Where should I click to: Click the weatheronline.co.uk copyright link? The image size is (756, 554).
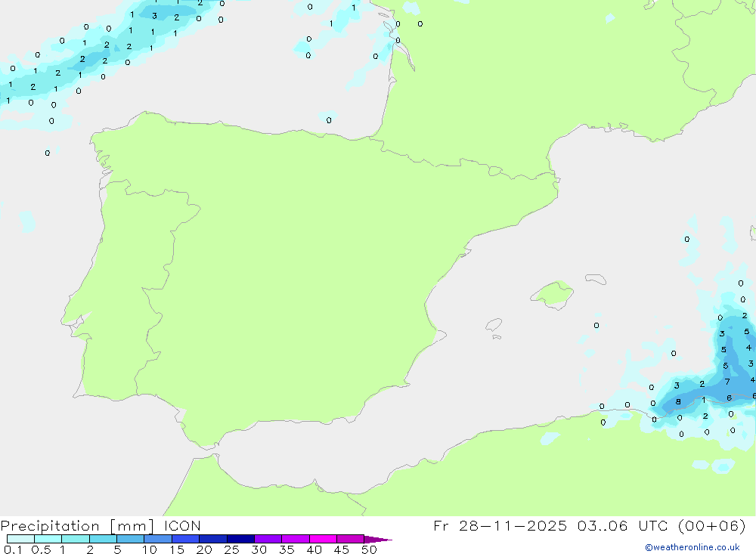692,547
